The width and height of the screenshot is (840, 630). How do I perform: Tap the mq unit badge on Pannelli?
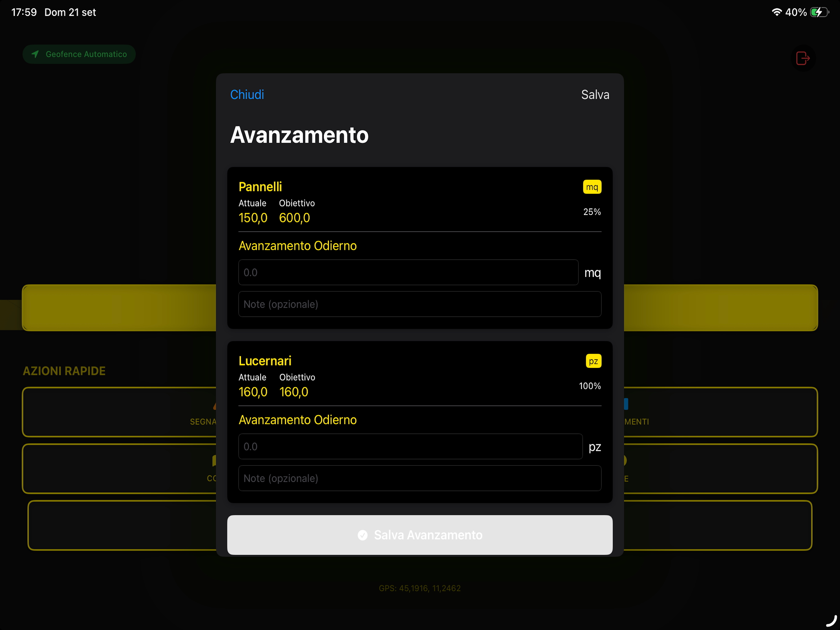pos(592,186)
